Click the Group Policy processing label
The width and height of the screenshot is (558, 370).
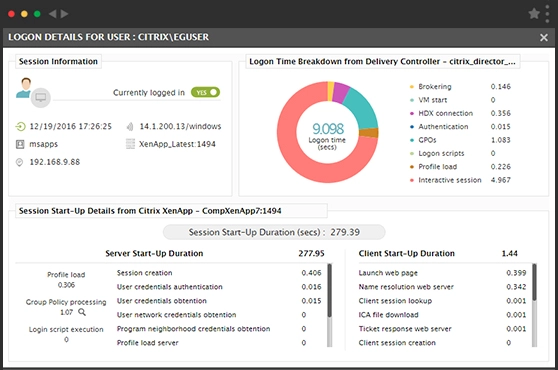click(66, 302)
